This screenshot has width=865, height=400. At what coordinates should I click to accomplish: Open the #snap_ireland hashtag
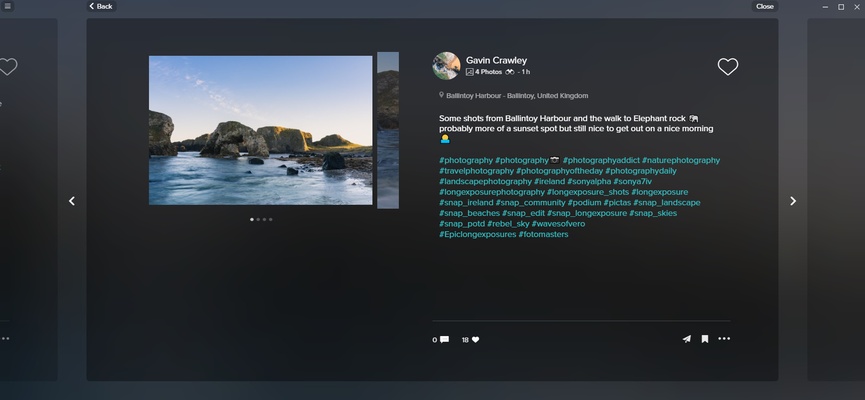466,202
